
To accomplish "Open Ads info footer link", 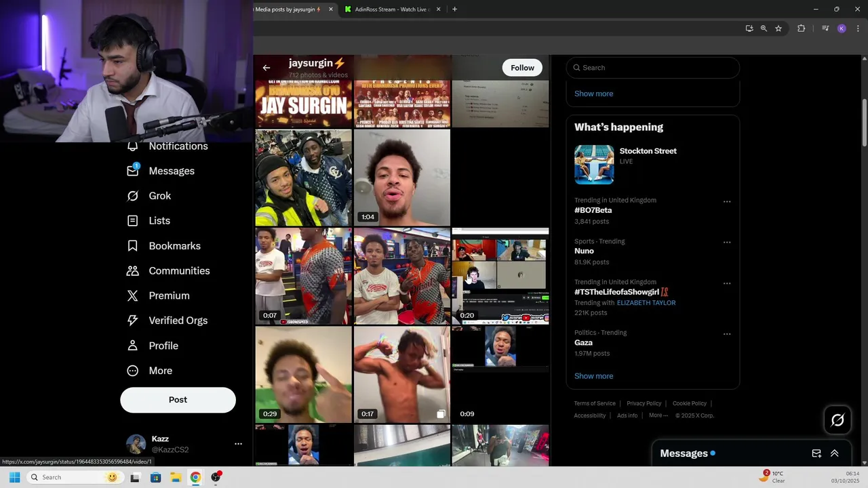I will [x=627, y=415].
